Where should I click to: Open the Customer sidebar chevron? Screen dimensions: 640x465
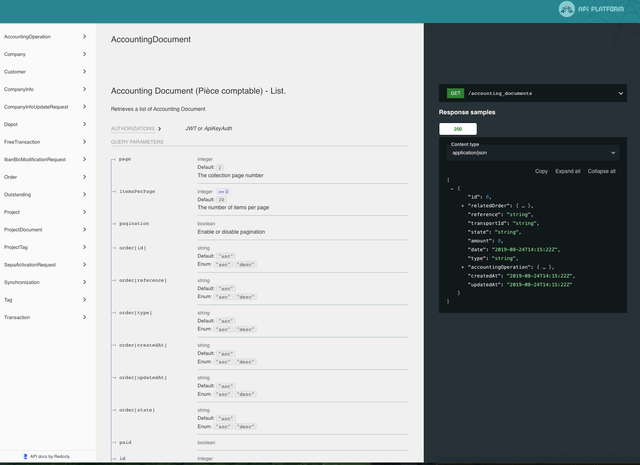(x=84, y=71)
